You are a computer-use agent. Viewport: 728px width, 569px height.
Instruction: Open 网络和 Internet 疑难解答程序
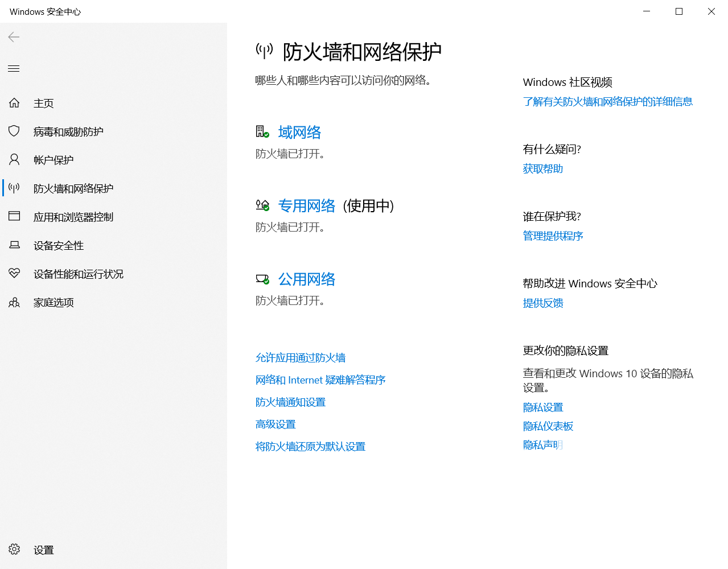click(x=320, y=380)
